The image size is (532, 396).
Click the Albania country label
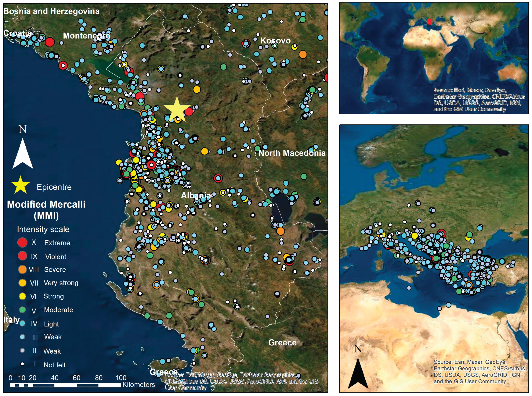pos(196,195)
